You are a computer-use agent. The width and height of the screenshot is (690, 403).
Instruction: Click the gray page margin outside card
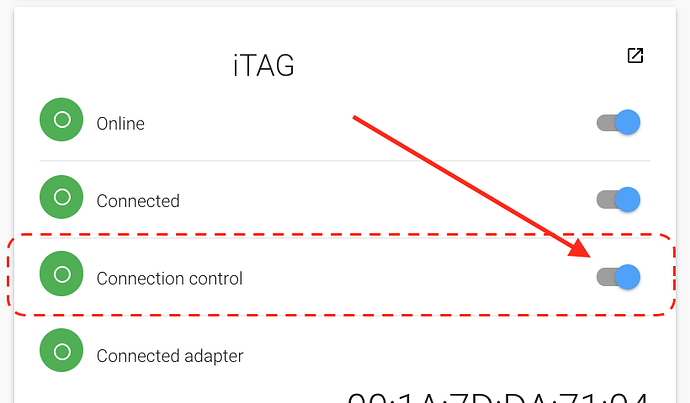[x=681, y=200]
